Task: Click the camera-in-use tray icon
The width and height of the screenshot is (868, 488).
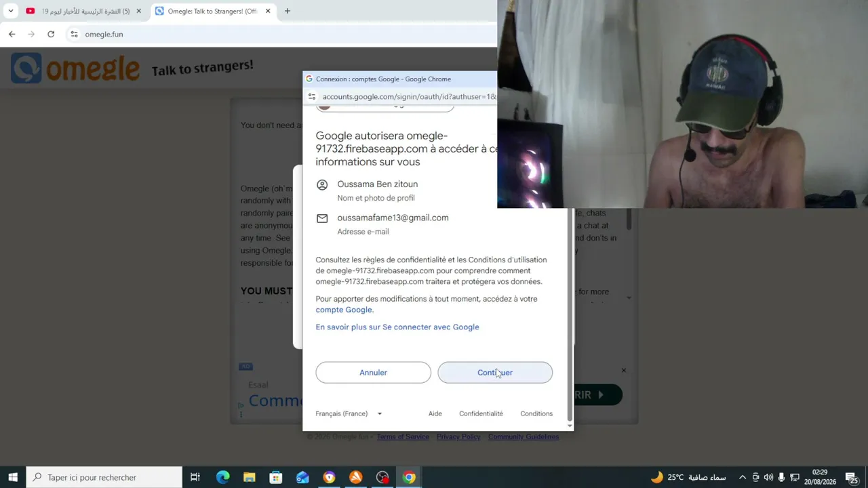Action: (x=755, y=477)
